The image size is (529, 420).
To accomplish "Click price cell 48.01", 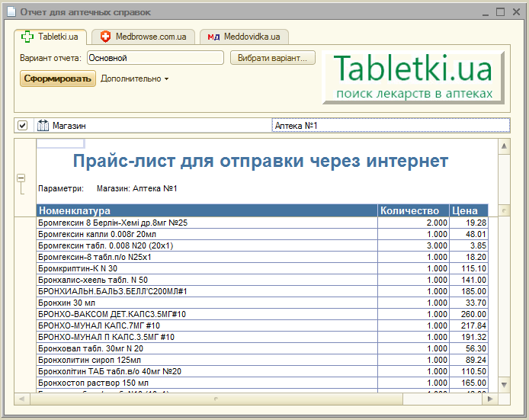I will pos(469,234).
